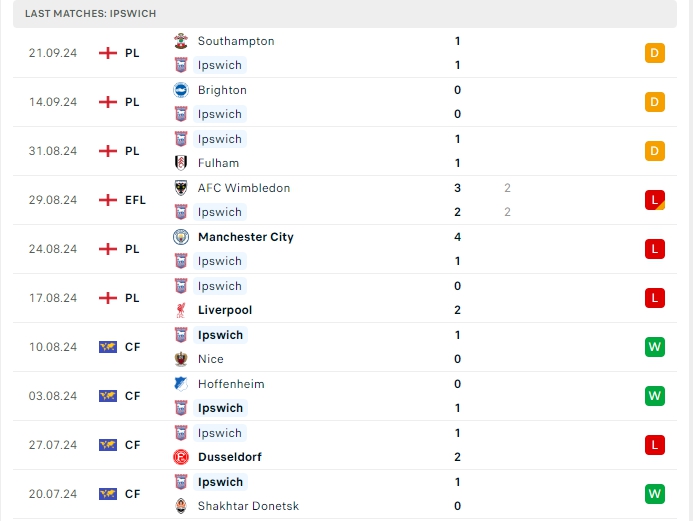Open the Southampton team link

coord(236,41)
